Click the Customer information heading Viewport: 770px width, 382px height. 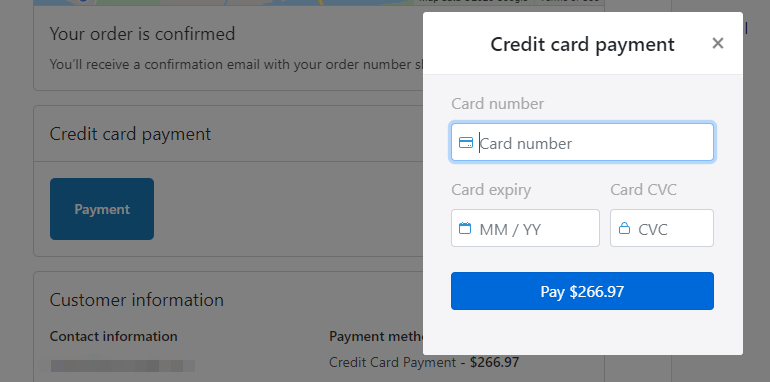pyautogui.click(x=137, y=300)
